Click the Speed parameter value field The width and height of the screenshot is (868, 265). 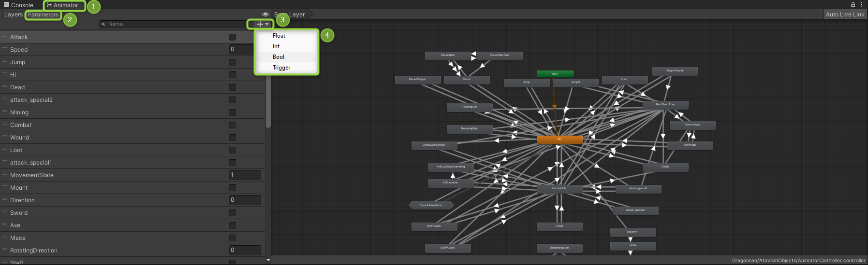[245, 49]
